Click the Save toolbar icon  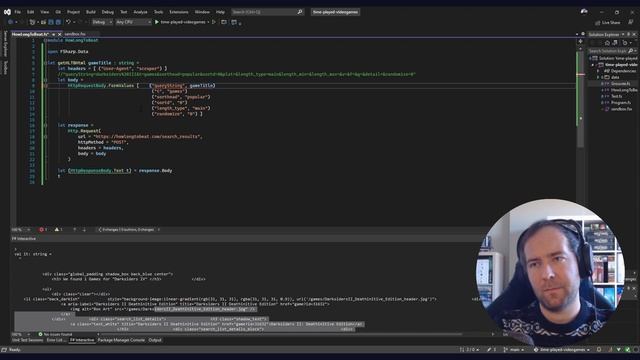pyautogui.click(x=51, y=22)
